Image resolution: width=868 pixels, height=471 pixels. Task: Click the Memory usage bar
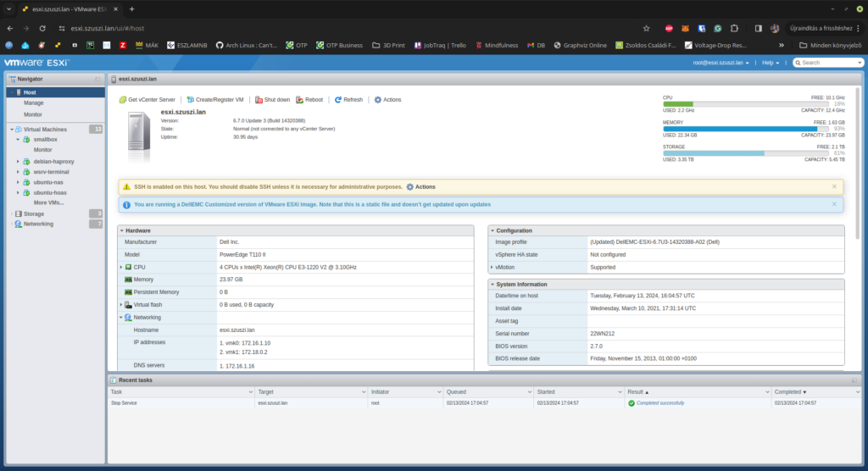pyautogui.click(x=746, y=129)
